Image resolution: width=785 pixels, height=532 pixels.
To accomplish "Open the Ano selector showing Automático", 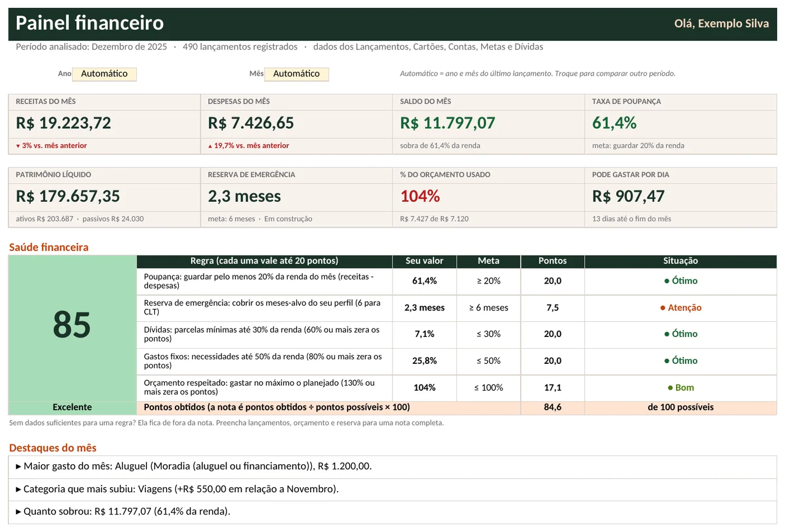I will [x=104, y=74].
